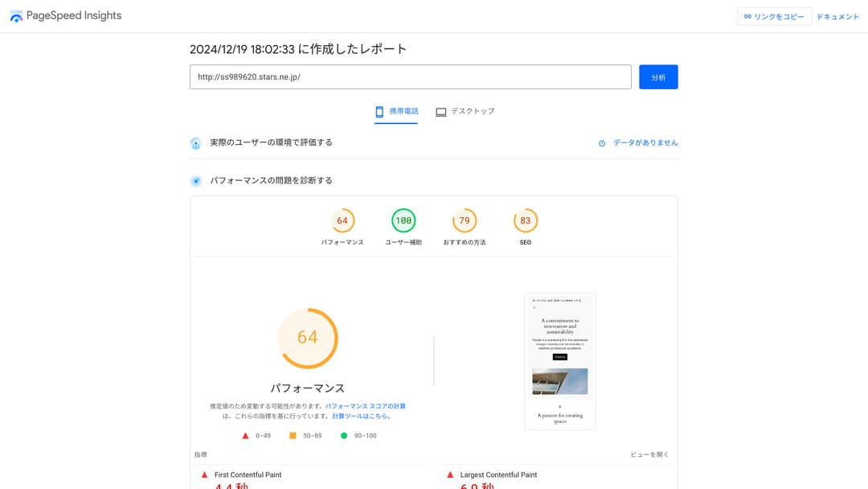Expand the ビューを開く metrics view

649,455
